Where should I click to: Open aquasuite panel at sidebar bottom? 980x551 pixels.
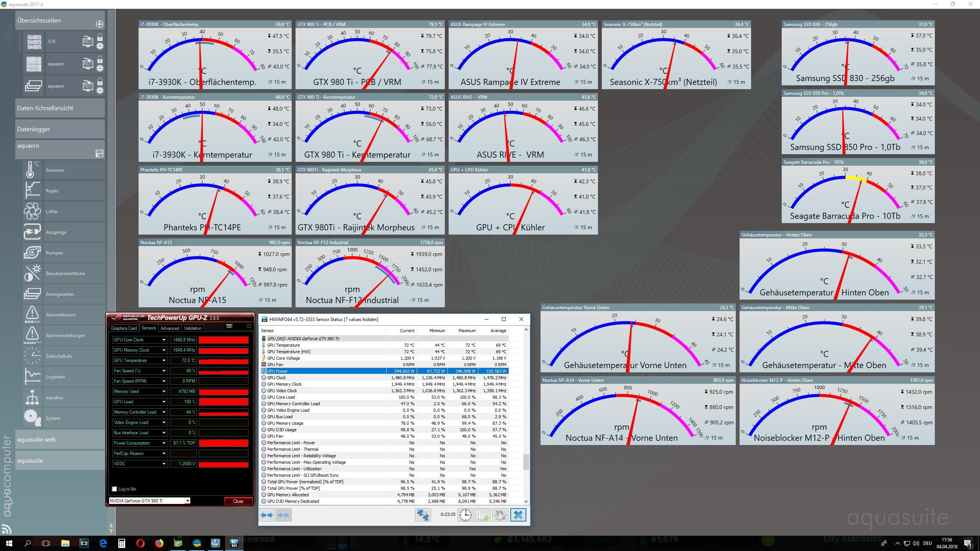coord(60,461)
